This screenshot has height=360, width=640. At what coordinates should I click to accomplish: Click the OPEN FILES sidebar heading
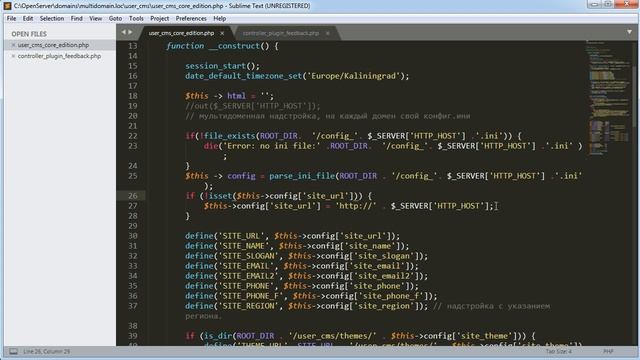[x=29, y=34]
